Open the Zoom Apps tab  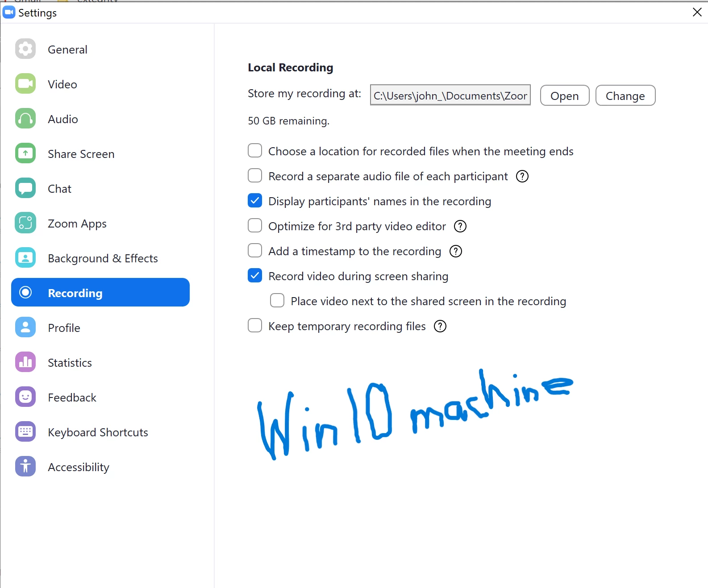77,224
